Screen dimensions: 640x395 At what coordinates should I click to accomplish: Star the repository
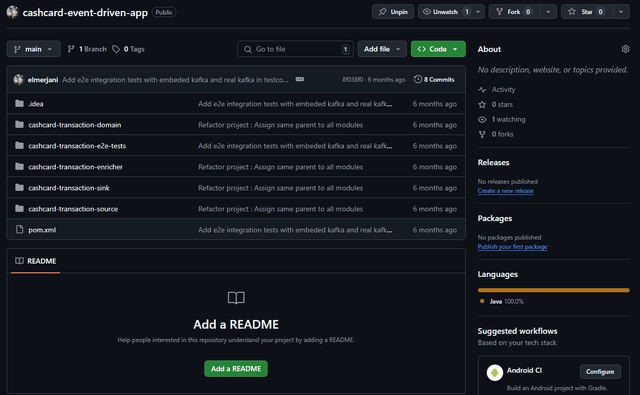587,12
